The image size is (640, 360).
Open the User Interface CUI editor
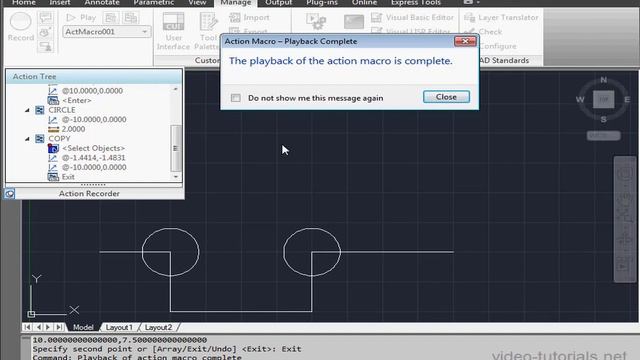[173, 31]
